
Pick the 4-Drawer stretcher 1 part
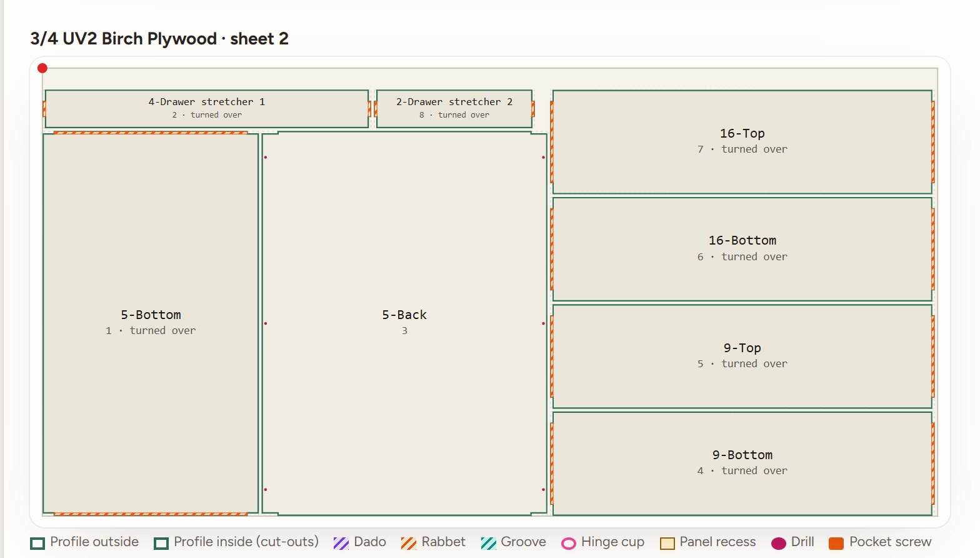(x=207, y=109)
